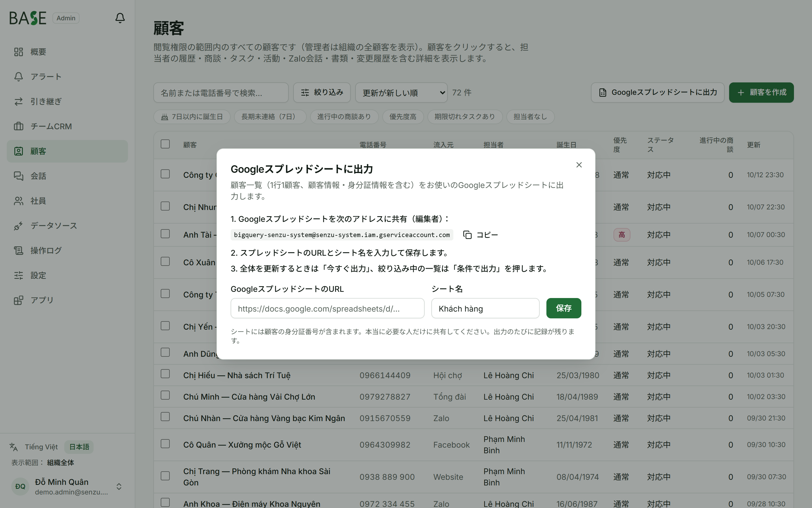Switch language to 日本語
This screenshot has height=508, width=812.
pos(79,447)
